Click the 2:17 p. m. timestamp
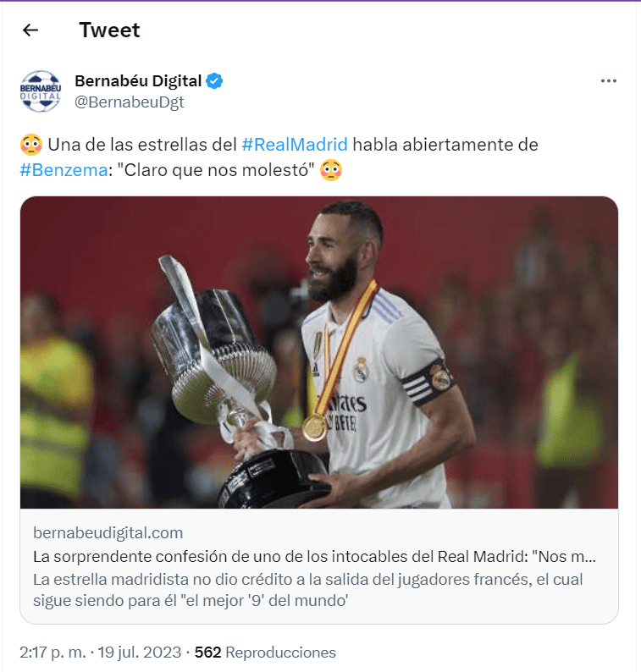The height and width of the screenshot is (672, 641). point(52,653)
